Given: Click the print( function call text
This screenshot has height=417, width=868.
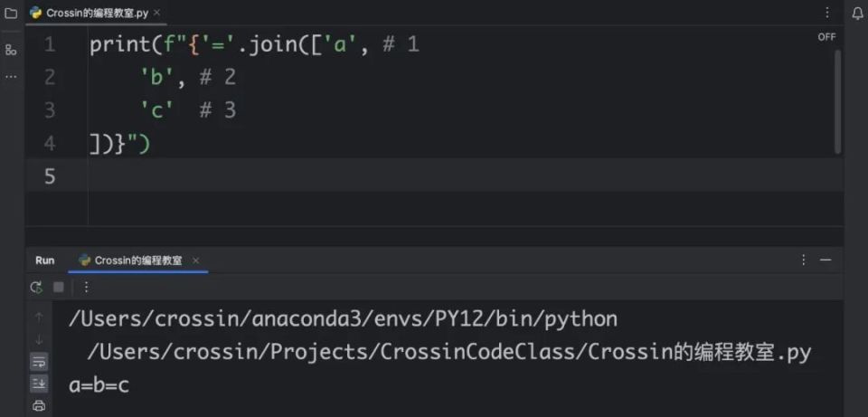Looking at the screenshot, I should click(126, 44).
